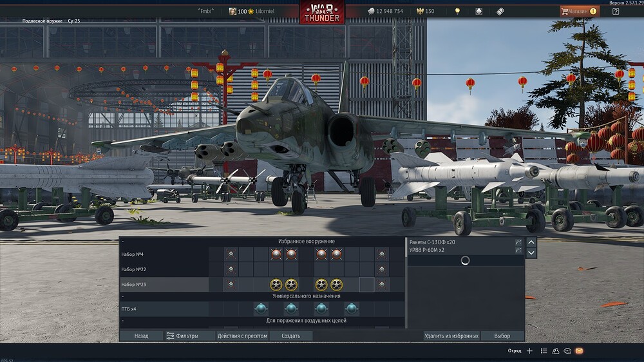The image size is (644, 362).
Task: Open the chat bubble icon
Action: click(567, 351)
